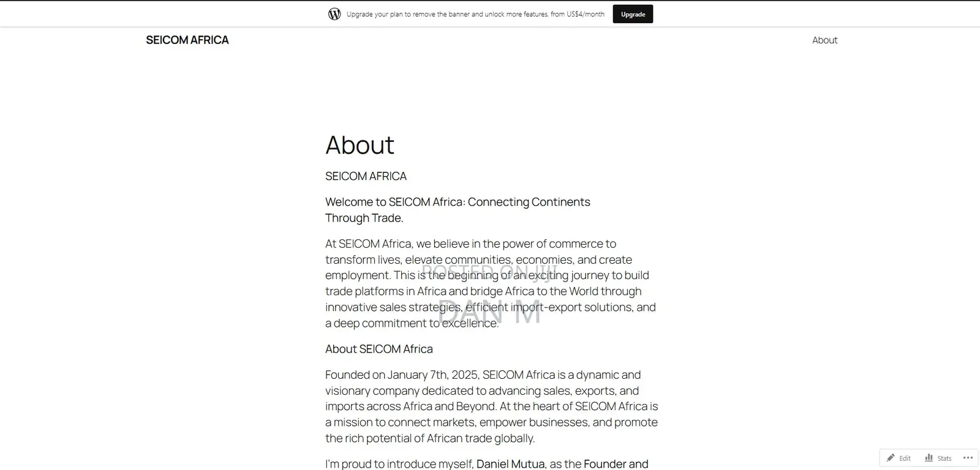Click the bold name Daniel Mutua
The width and height of the screenshot is (980, 470).
point(510,464)
